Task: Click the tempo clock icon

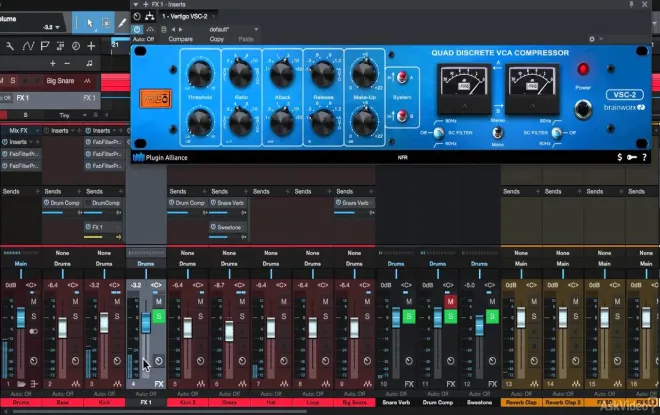Action: click(x=76, y=46)
